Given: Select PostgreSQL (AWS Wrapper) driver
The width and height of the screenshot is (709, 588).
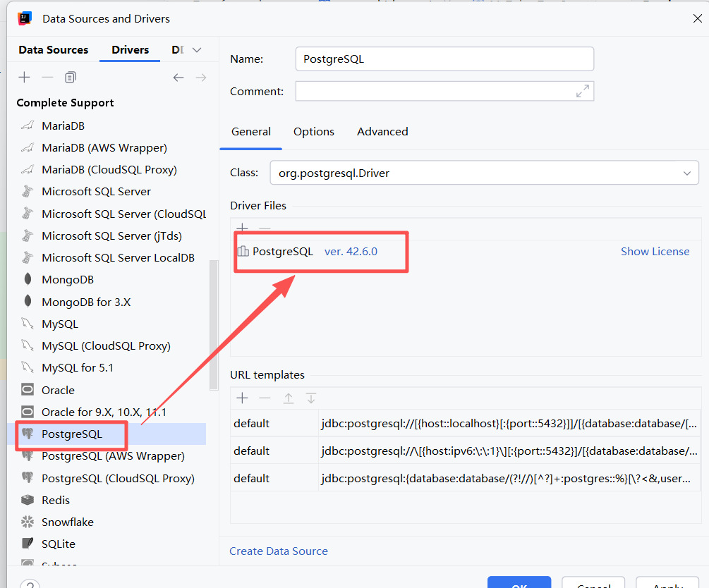Looking at the screenshot, I should point(113,455).
